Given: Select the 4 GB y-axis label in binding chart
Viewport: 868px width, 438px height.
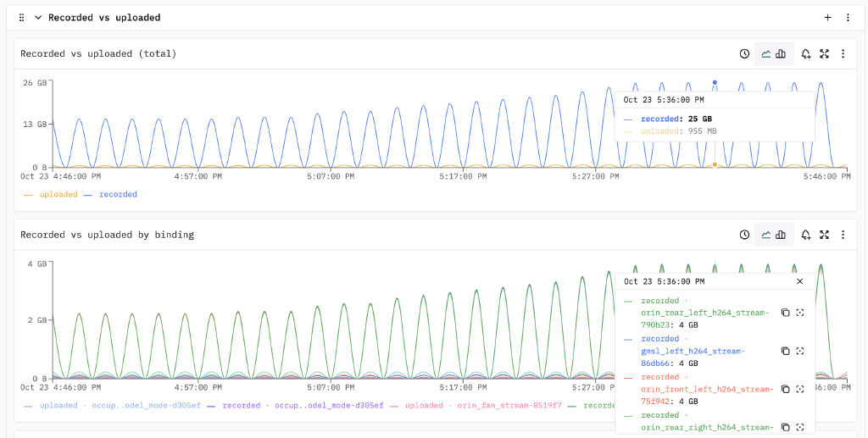Looking at the screenshot, I should coord(37,264).
